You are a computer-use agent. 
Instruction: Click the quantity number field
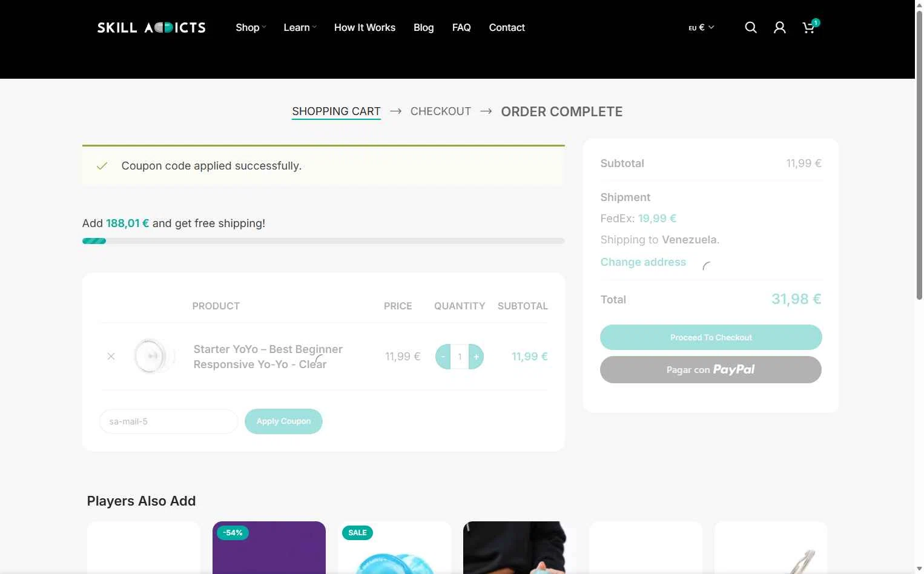(x=460, y=357)
